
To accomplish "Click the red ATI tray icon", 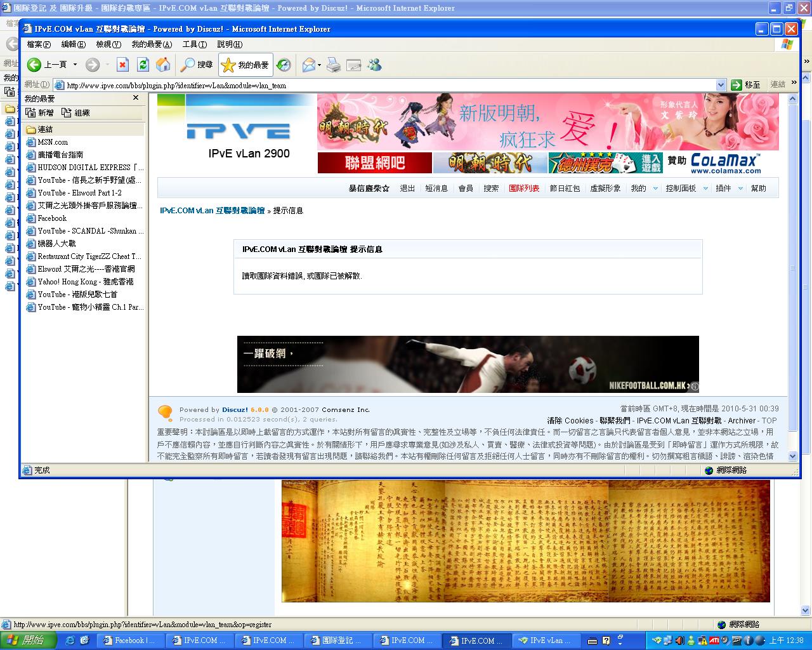I will [714, 640].
